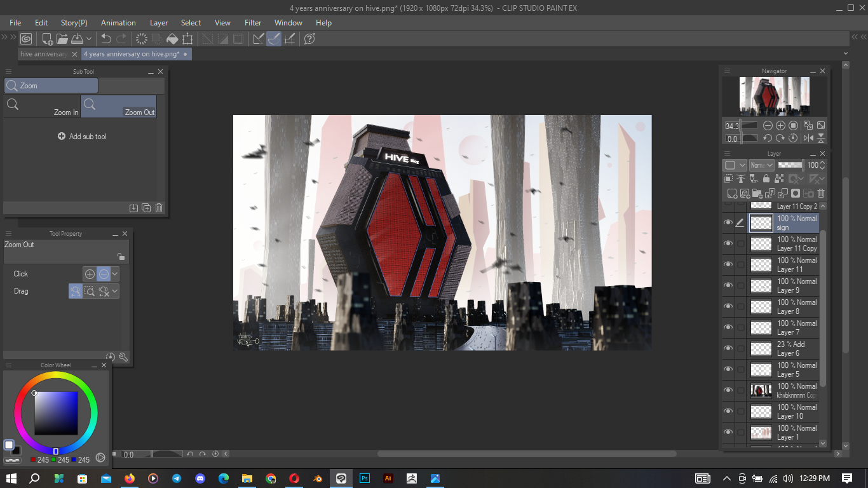Viewport: 868px width, 488px height.
Task: Click New Raster Layer icon
Action: 732,193
